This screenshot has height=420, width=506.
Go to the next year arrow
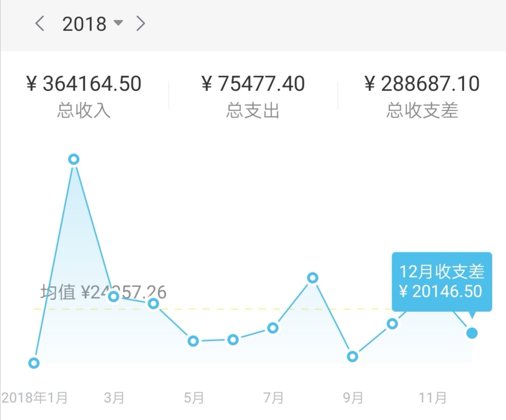click(141, 23)
